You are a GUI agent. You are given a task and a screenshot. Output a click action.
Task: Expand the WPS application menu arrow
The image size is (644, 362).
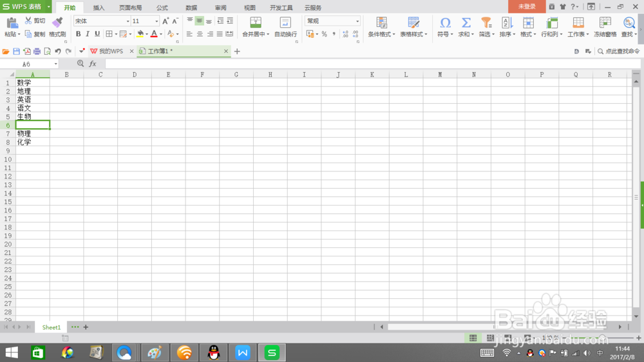pyautogui.click(x=48, y=6)
